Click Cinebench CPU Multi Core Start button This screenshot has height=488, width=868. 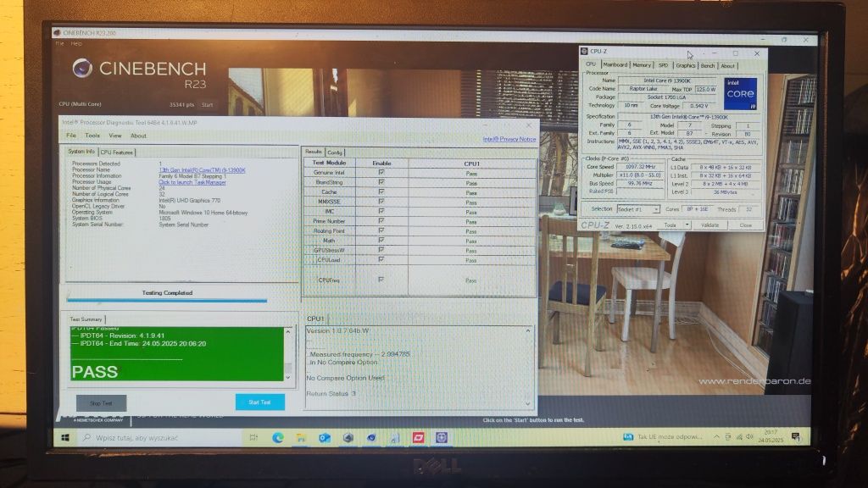[x=207, y=104]
